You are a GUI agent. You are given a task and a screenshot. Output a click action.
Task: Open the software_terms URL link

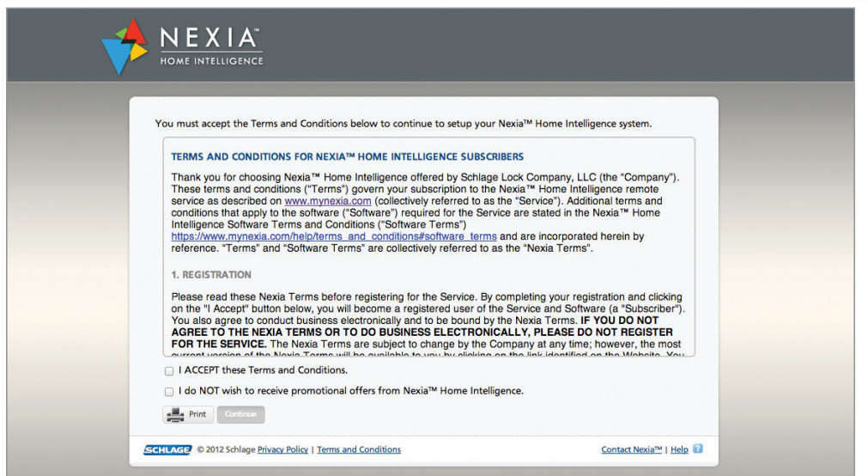coord(334,236)
